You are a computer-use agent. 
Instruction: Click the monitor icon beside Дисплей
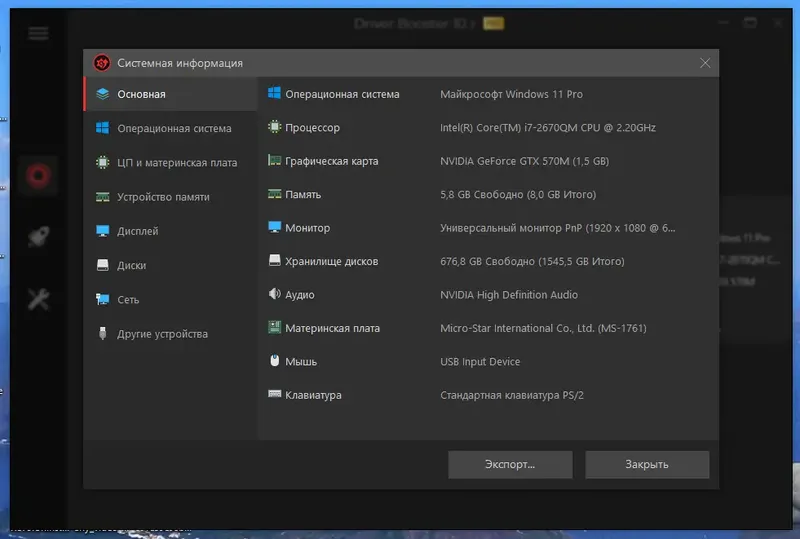click(x=103, y=231)
